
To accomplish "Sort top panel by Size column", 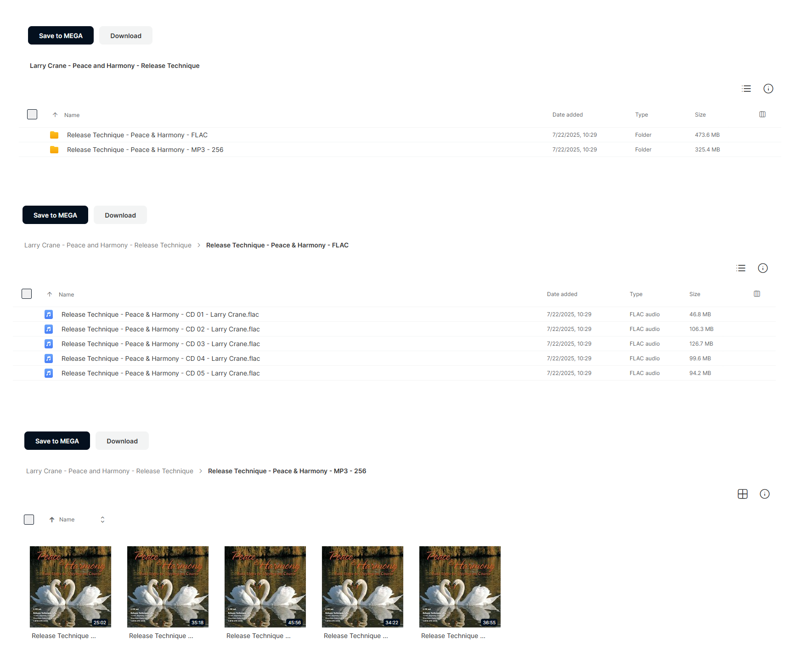I will pyautogui.click(x=700, y=115).
